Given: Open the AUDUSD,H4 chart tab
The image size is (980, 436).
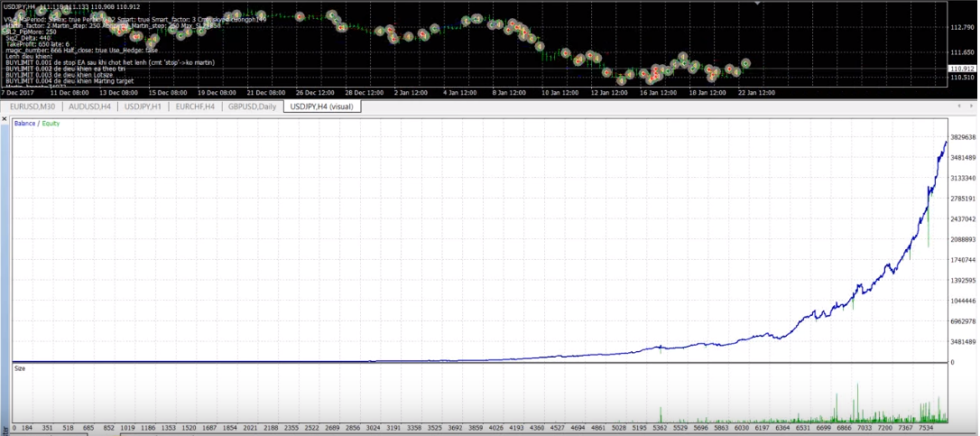Looking at the screenshot, I should (x=89, y=107).
